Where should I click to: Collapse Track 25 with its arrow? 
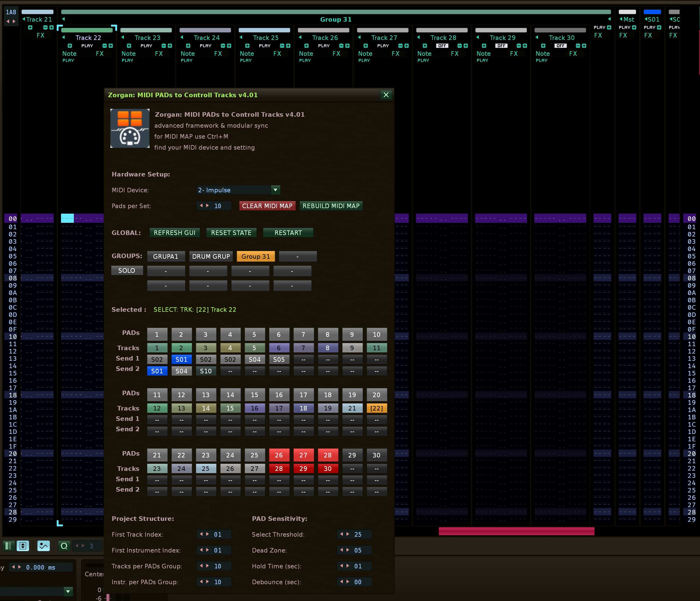click(241, 37)
